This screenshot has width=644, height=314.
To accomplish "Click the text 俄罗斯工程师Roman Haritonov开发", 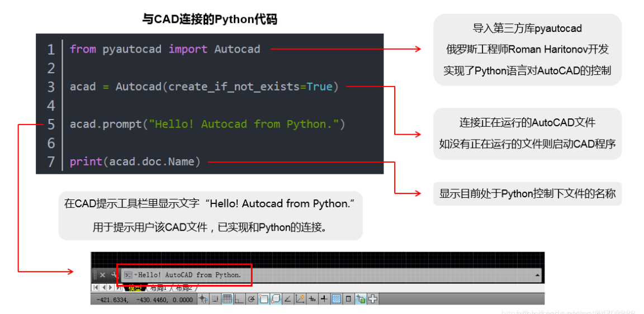I will (x=527, y=49).
